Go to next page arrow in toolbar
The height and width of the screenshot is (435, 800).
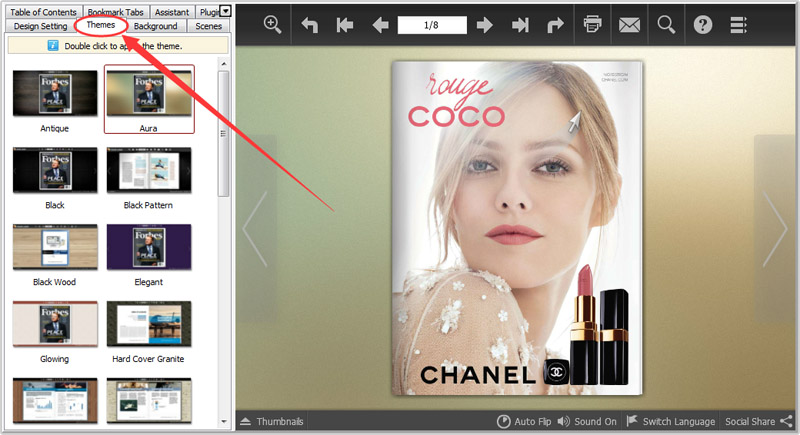(x=484, y=24)
